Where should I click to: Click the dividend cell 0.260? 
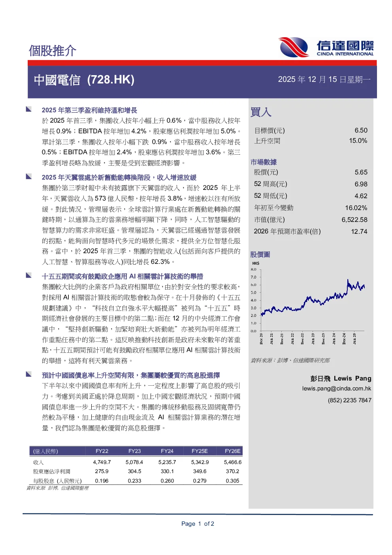(167, 481)
